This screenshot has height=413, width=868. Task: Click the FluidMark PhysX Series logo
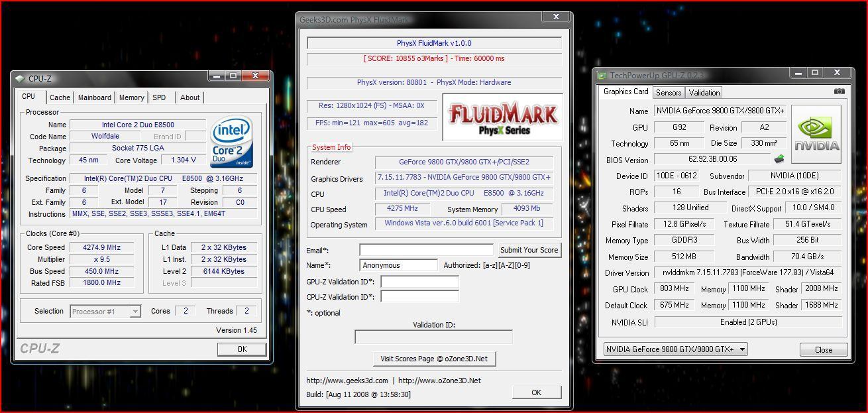pos(502,117)
